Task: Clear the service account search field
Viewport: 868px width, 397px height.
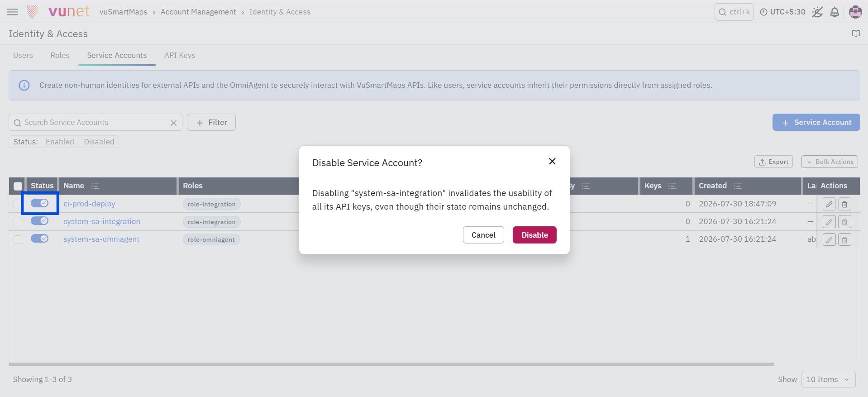Action: pos(173,123)
